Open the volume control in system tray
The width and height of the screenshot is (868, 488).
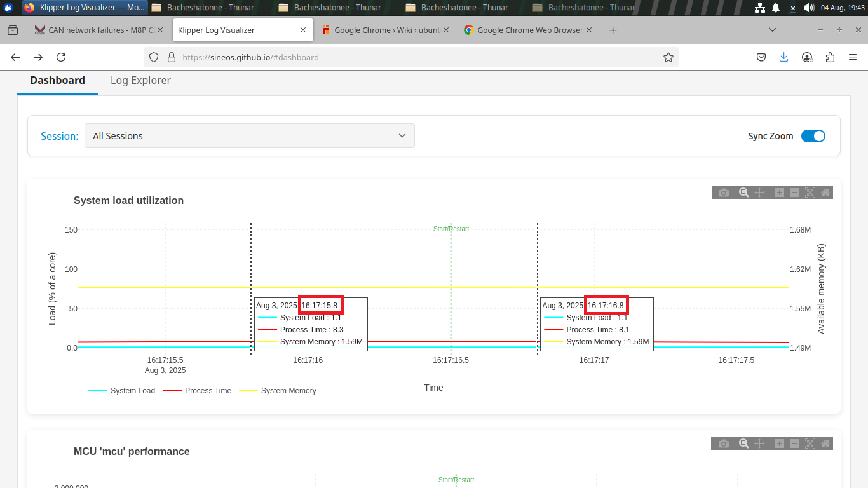(x=809, y=8)
